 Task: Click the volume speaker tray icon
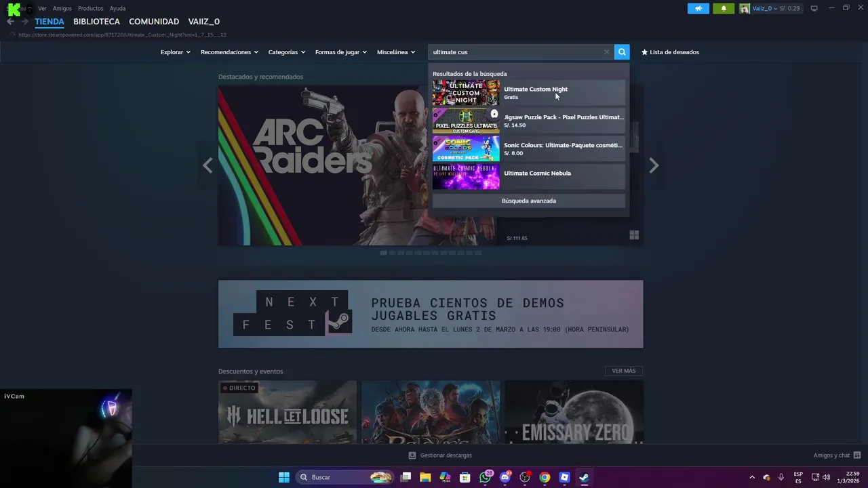827,477
